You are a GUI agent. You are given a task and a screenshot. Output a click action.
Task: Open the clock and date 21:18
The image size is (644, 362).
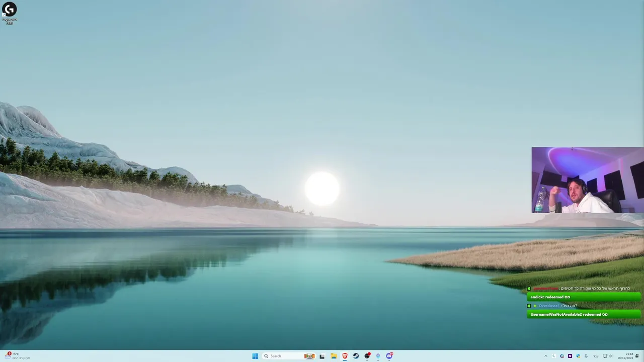pos(625,356)
